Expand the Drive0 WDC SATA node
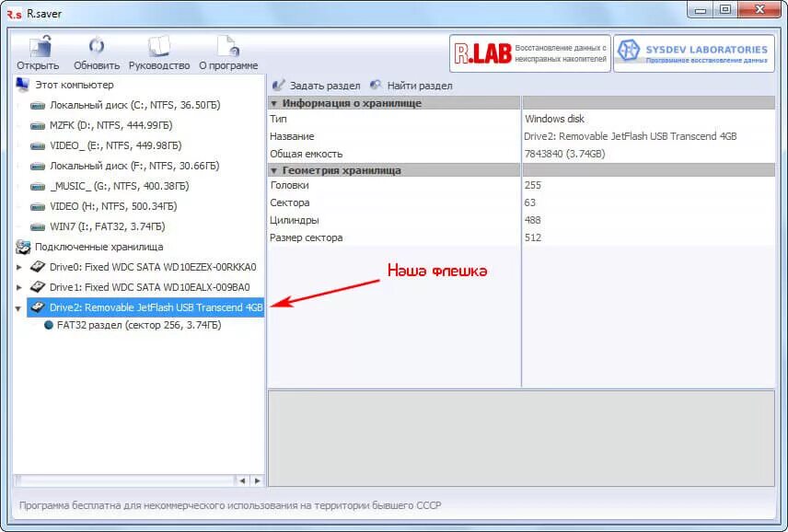This screenshot has width=788, height=532. [19, 267]
